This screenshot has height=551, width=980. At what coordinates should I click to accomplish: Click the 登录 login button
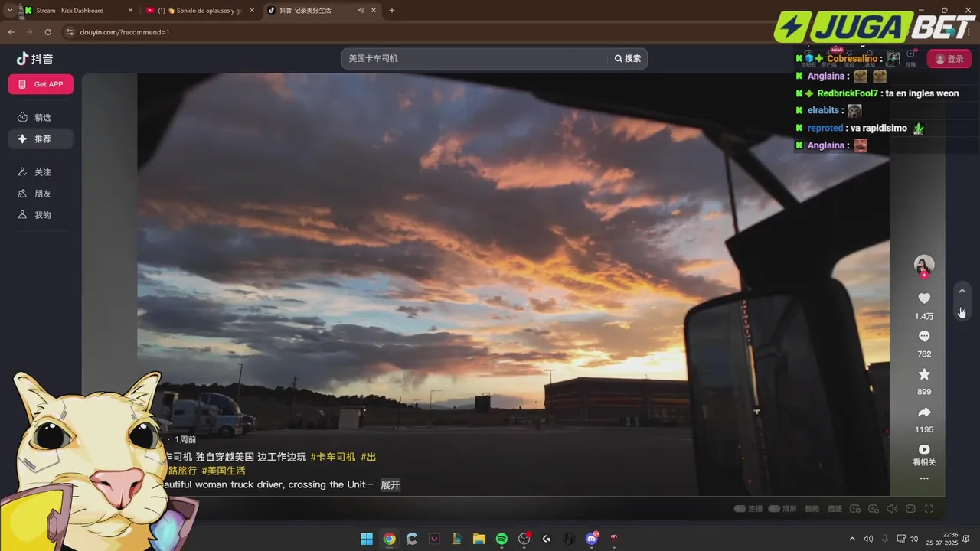point(949,59)
